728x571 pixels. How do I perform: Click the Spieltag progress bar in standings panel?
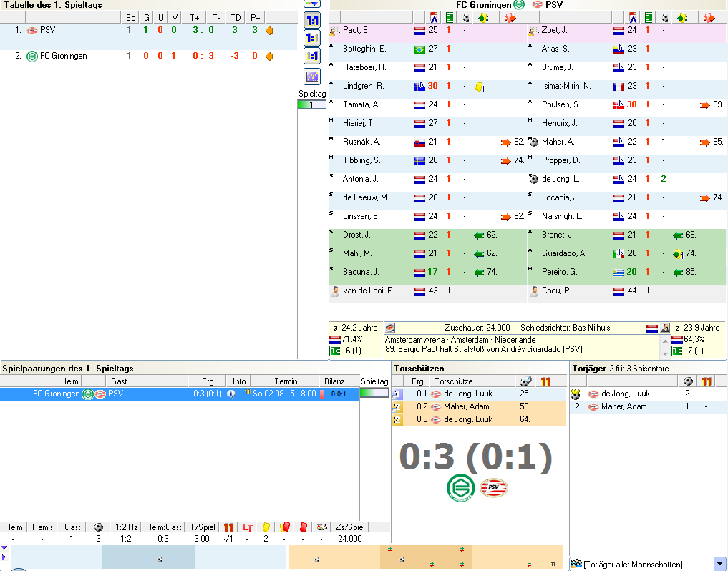311,104
